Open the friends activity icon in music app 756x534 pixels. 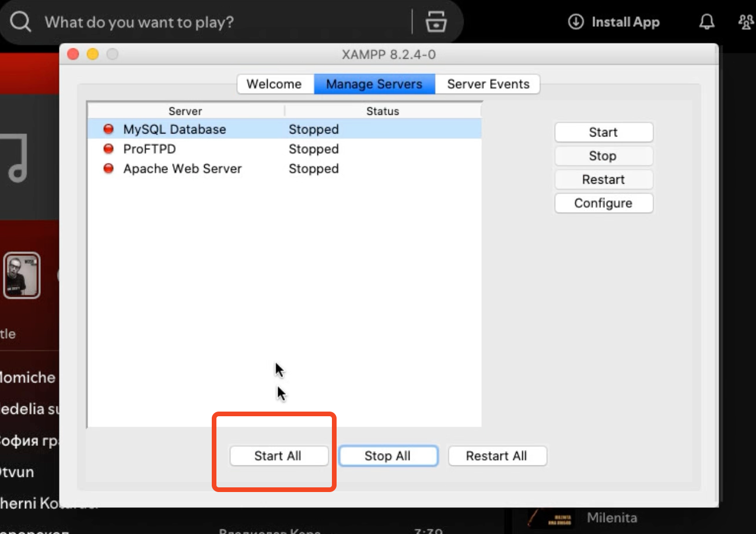(x=746, y=22)
